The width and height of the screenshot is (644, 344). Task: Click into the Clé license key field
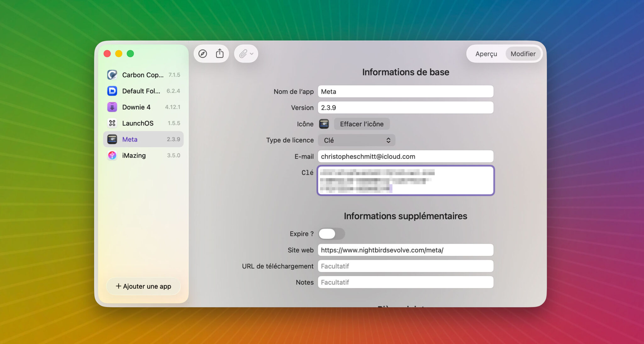[406, 180]
